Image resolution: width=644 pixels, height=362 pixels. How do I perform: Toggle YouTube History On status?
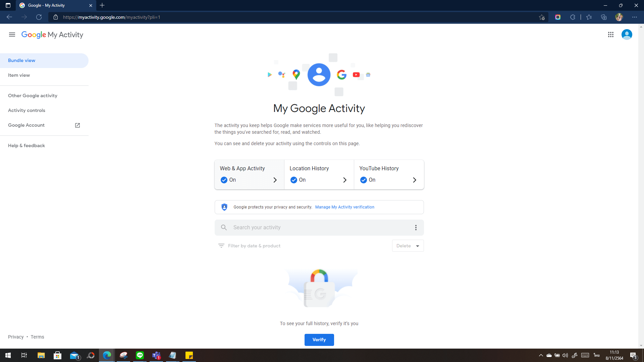[368, 180]
